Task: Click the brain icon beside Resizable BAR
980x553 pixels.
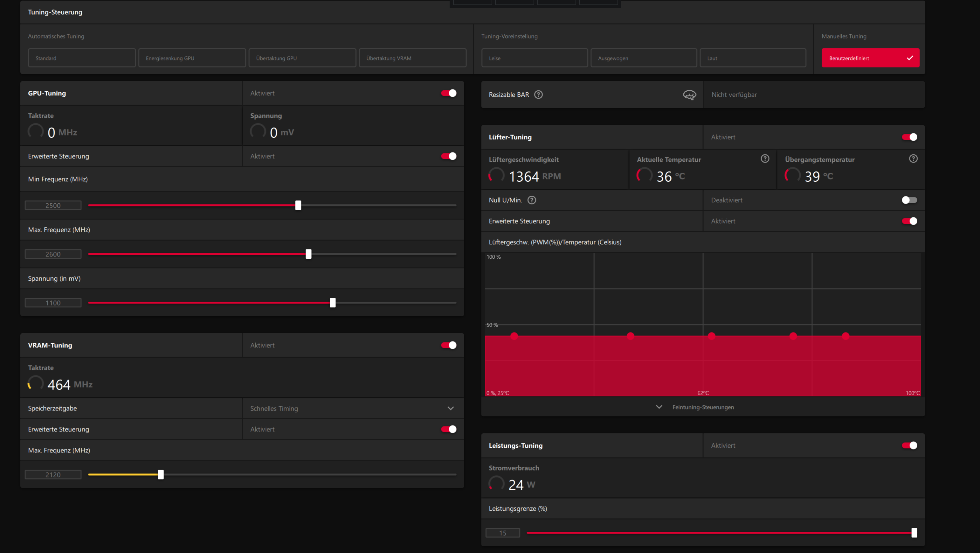Action: pos(689,94)
